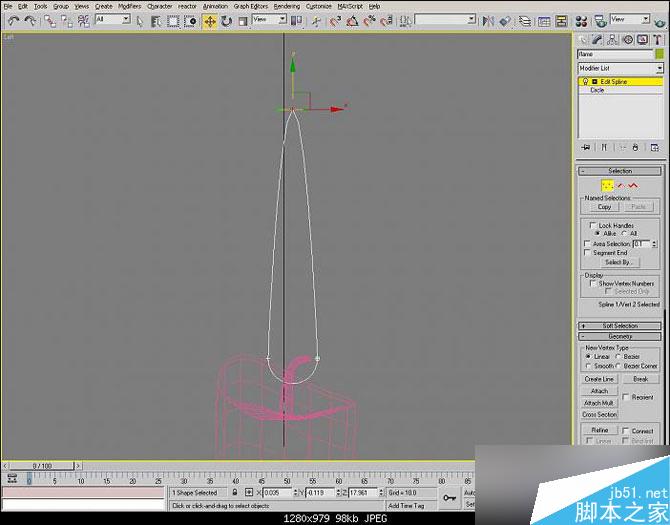
Task: Open the Rendering menu
Action: (x=287, y=6)
